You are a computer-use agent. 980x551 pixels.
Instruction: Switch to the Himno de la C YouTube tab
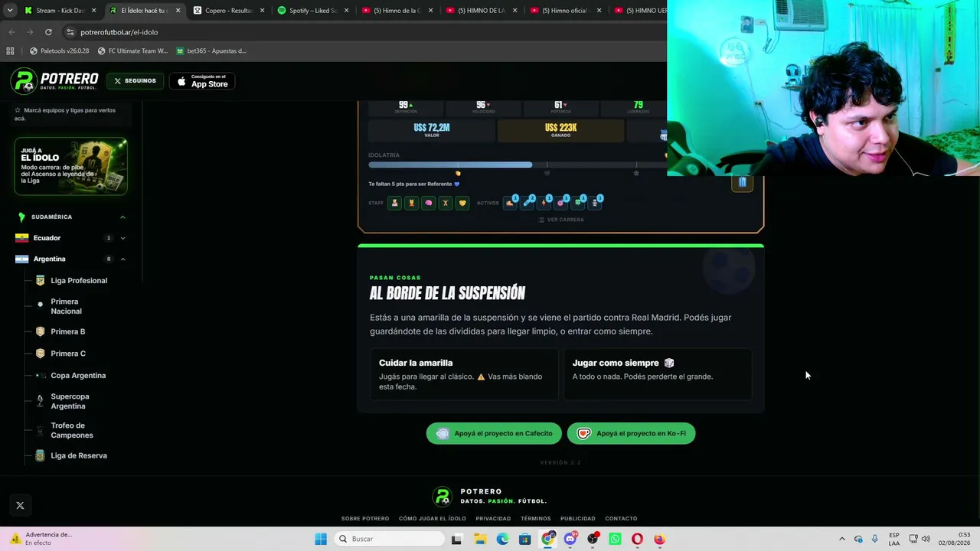pos(397,11)
